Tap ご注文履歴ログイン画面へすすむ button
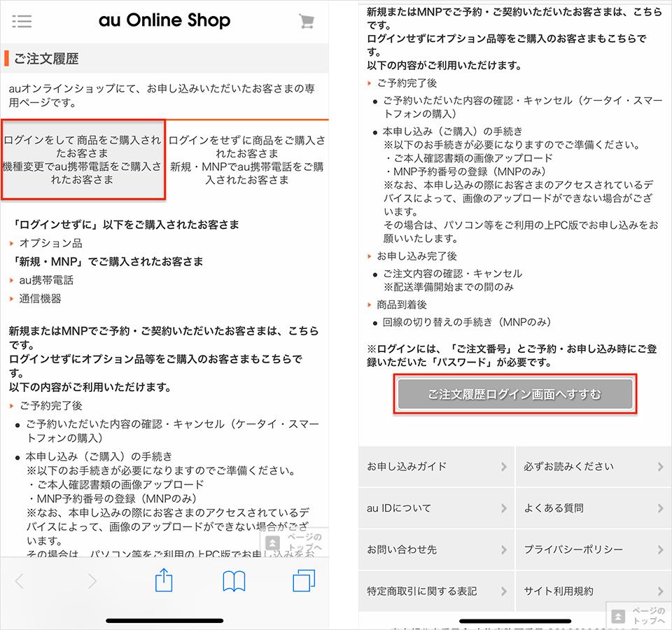 point(515,394)
